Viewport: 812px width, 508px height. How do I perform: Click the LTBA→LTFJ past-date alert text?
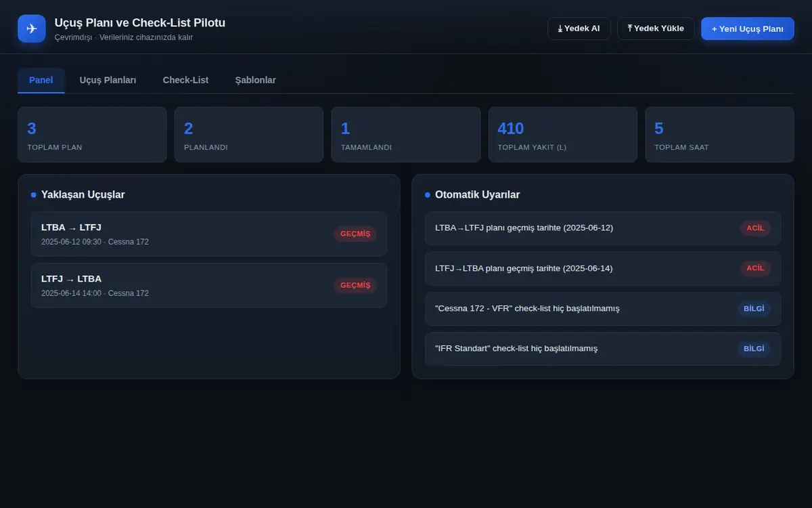pyautogui.click(x=524, y=228)
